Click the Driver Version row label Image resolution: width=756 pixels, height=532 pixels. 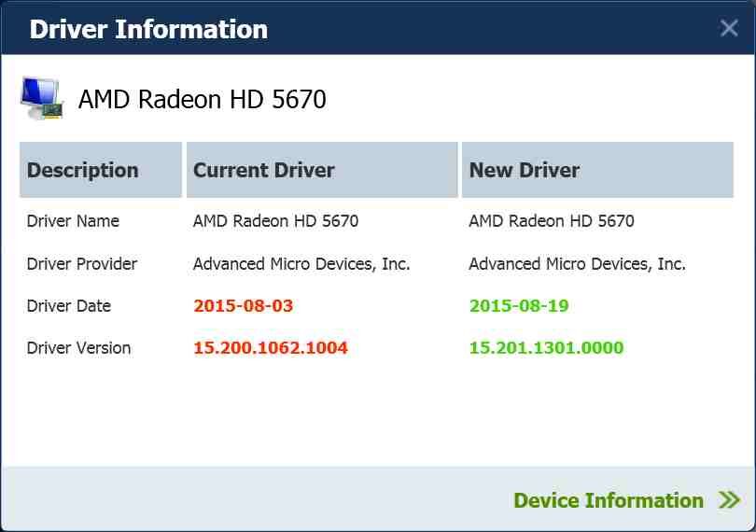[78, 348]
